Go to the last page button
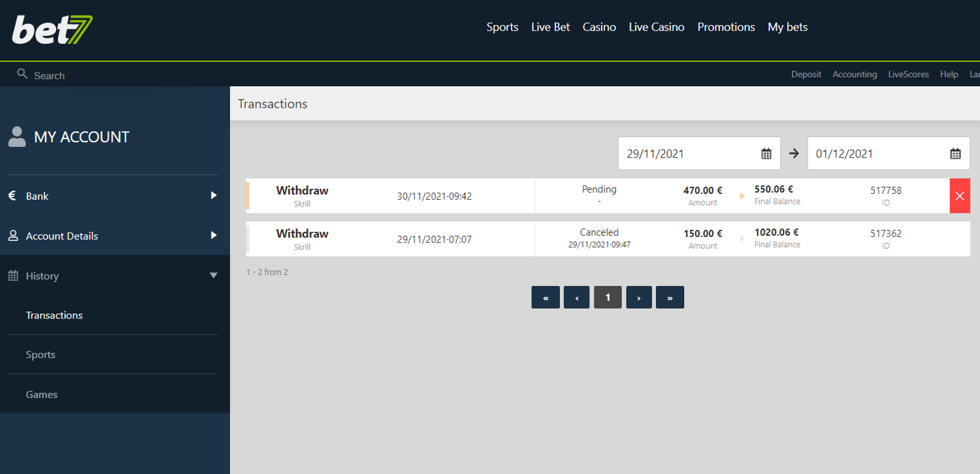Screen dimensions: 980x474 coord(670,298)
